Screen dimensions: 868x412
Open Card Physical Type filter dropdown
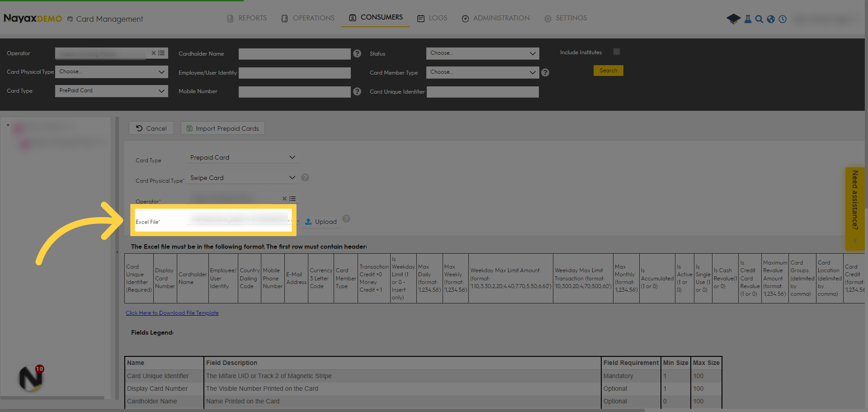[x=112, y=72]
